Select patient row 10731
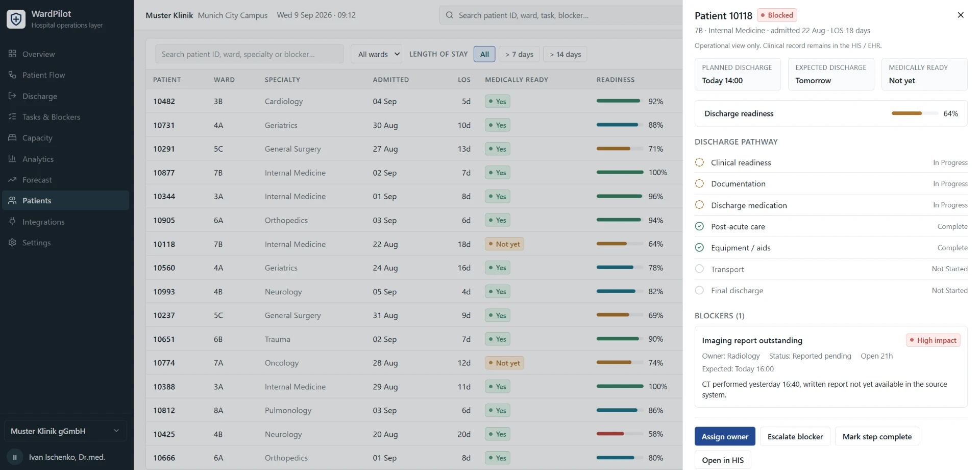Viewport: 980px width, 470px height. pyautogui.click(x=414, y=125)
